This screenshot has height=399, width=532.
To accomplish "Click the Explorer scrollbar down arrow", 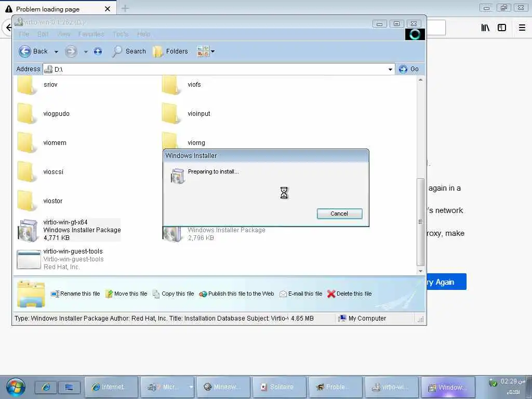I will (420, 271).
